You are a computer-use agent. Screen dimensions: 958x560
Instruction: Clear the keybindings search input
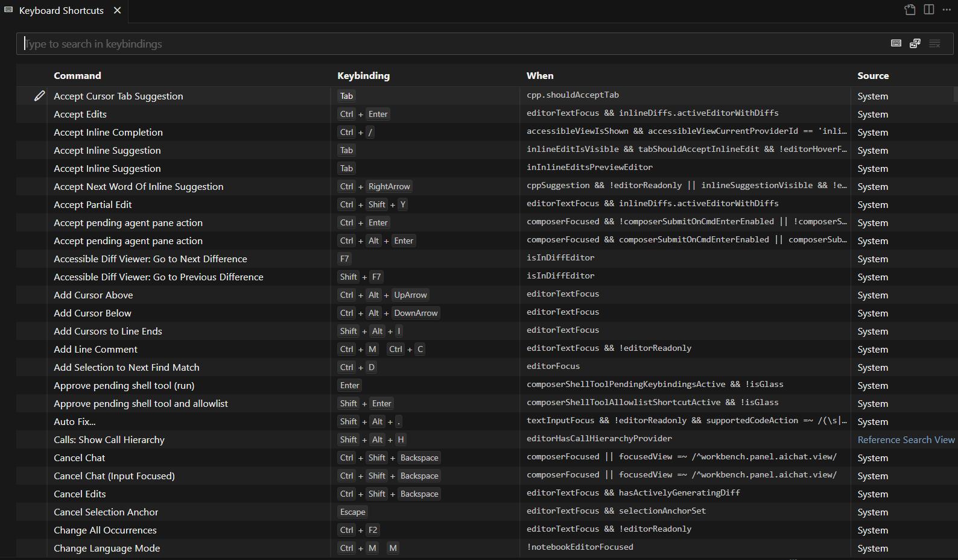point(934,43)
